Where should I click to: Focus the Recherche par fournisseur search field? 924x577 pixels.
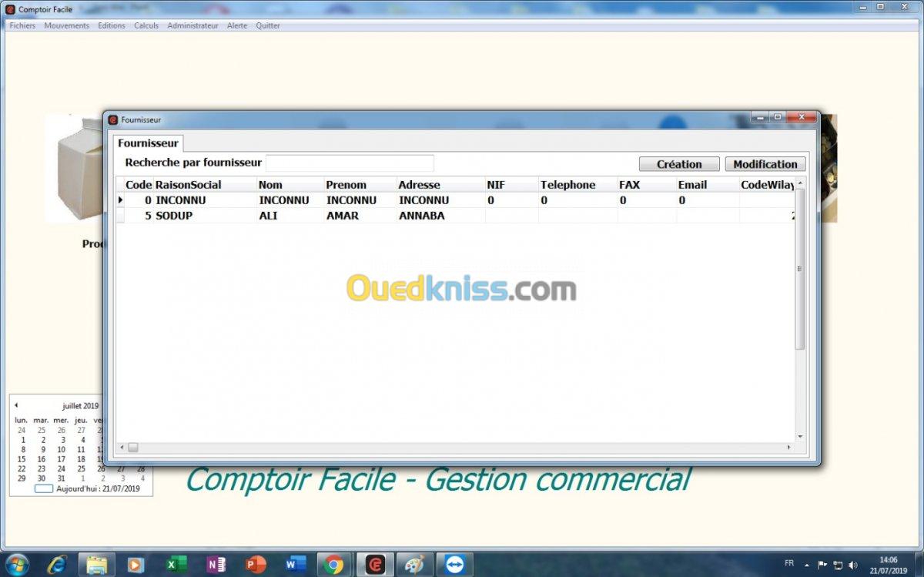350,163
